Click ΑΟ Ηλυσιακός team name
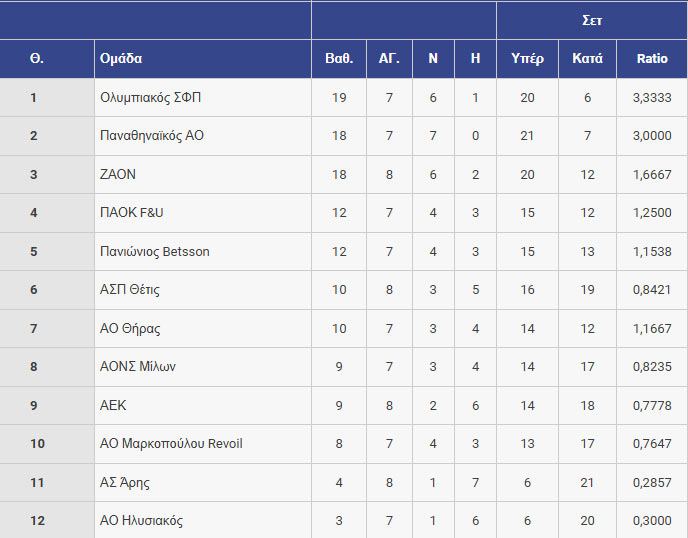688x538 pixels. point(141,521)
